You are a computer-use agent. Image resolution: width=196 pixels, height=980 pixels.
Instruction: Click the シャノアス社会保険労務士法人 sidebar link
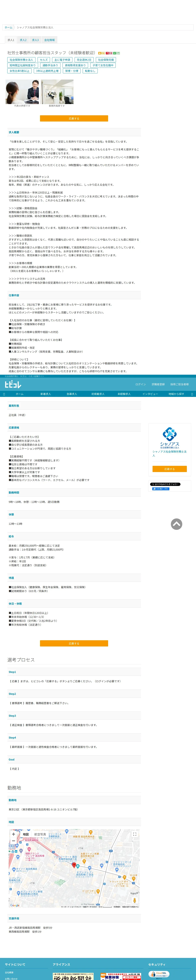click(169, 453)
